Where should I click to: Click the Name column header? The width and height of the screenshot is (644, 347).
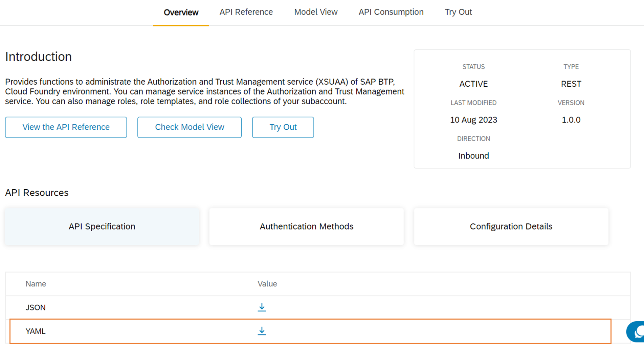[x=36, y=284]
